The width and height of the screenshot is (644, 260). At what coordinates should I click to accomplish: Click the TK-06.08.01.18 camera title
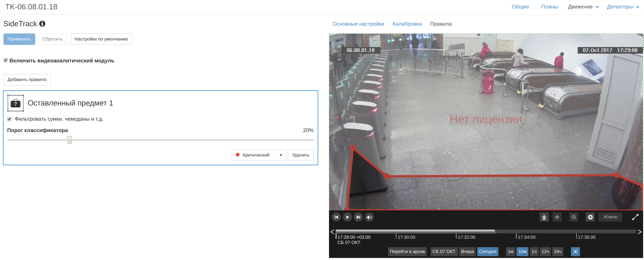(x=31, y=7)
